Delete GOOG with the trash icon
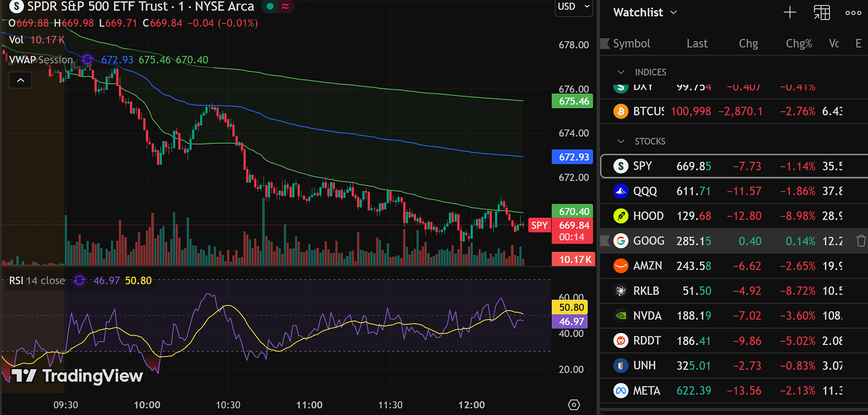Image resolution: width=868 pixels, height=415 pixels. point(861,241)
